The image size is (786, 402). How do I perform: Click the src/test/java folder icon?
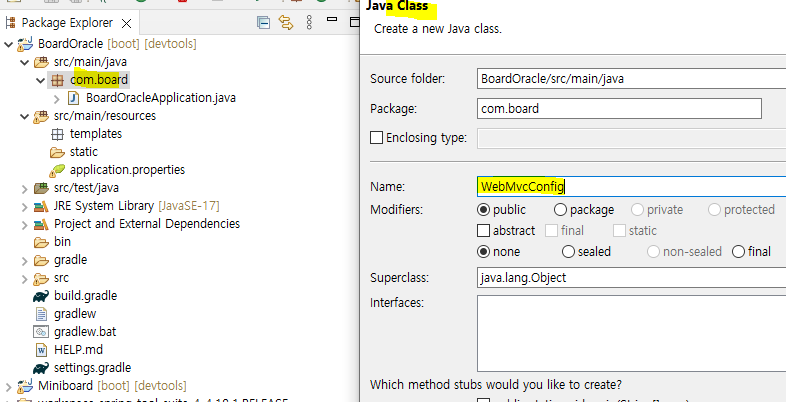pyautogui.click(x=41, y=188)
